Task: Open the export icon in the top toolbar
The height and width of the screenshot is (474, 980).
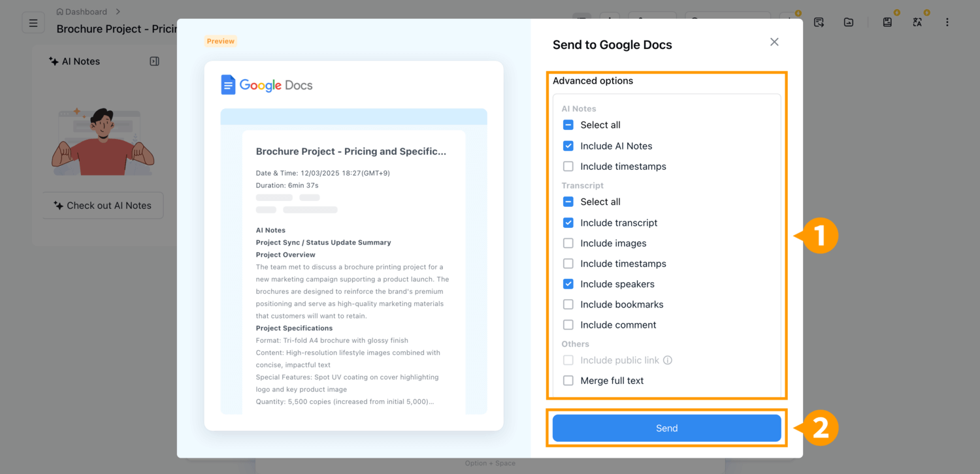Action: pyautogui.click(x=819, y=22)
